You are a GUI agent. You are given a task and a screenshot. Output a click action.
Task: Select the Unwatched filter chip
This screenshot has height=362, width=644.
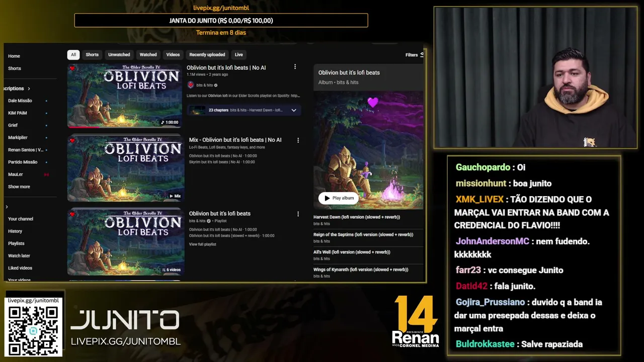coord(119,55)
